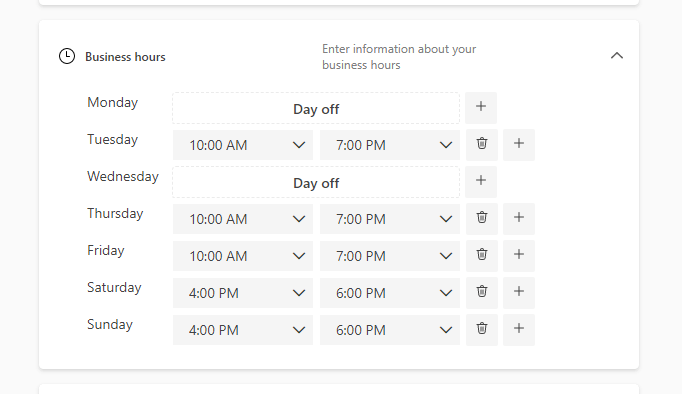The image size is (682, 394).
Task: Click the trash icon on Friday's row
Action: point(481,256)
